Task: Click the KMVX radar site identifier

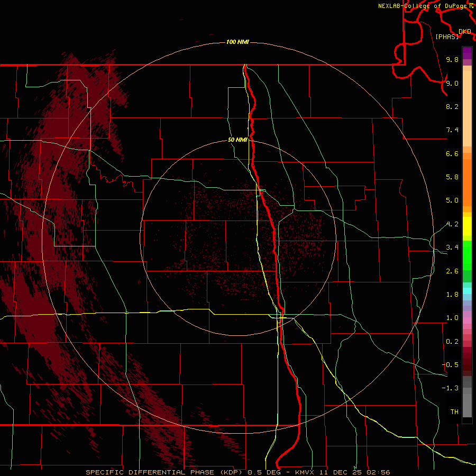Action: point(305,472)
